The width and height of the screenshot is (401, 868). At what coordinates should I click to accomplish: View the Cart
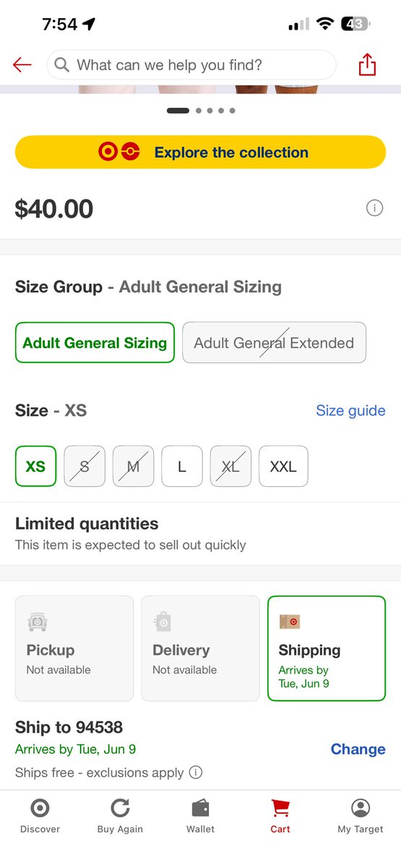pyautogui.click(x=280, y=816)
